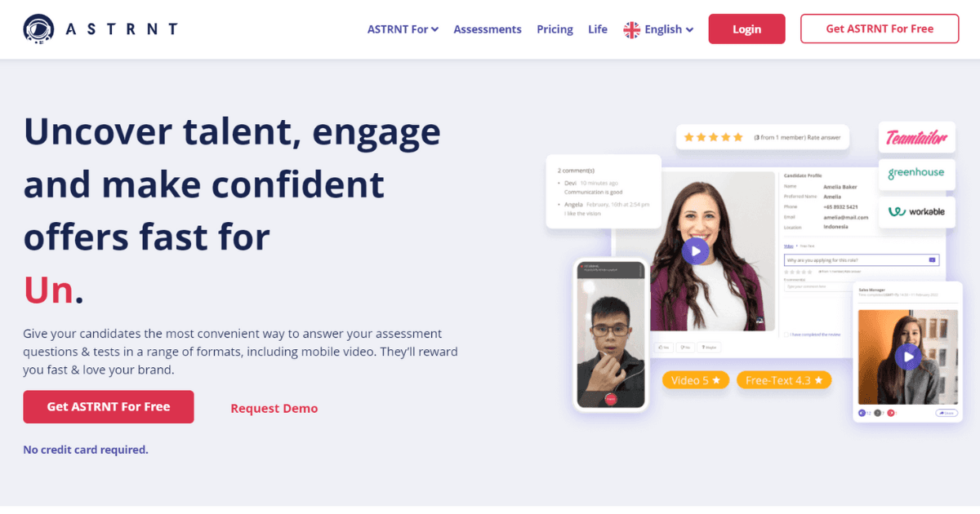Viewport: 980px width, 514px height.
Task: Tap the red record button on phone
Action: [610, 398]
